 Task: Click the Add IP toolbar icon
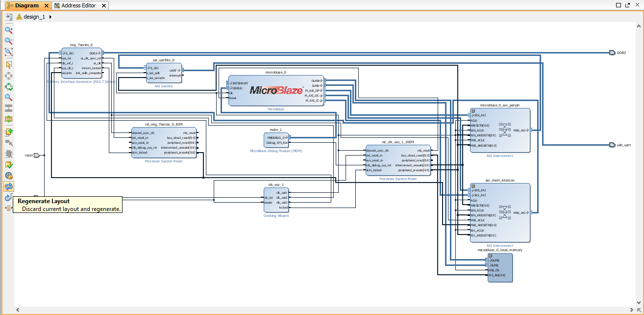[x=8, y=132]
